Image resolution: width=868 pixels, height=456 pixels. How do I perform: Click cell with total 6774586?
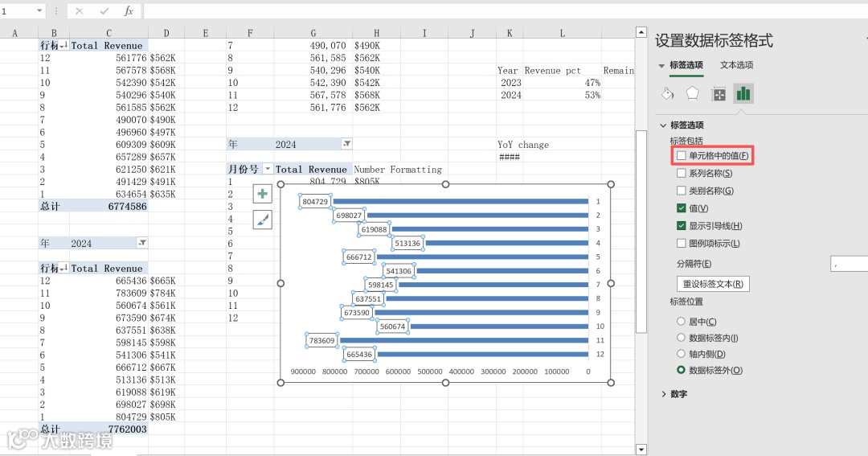[108, 206]
